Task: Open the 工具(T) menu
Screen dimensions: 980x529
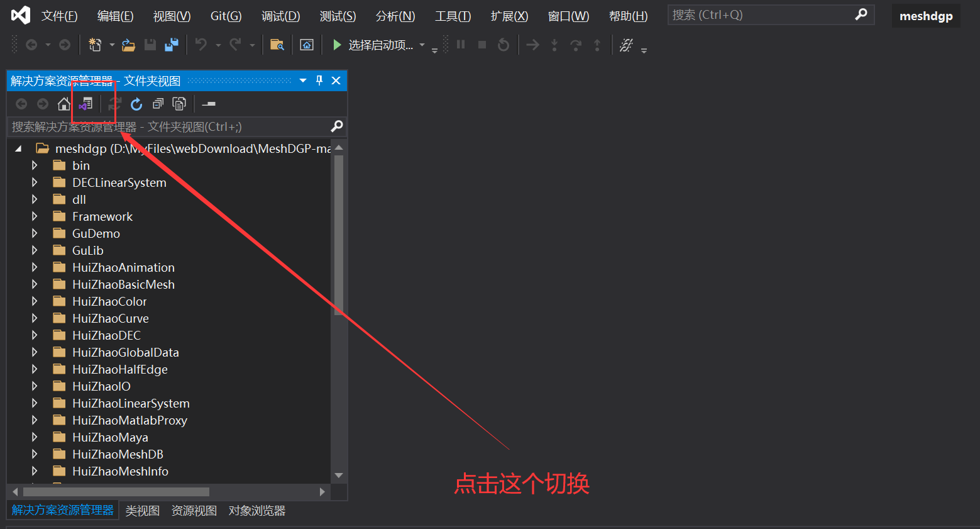Action: [x=453, y=16]
